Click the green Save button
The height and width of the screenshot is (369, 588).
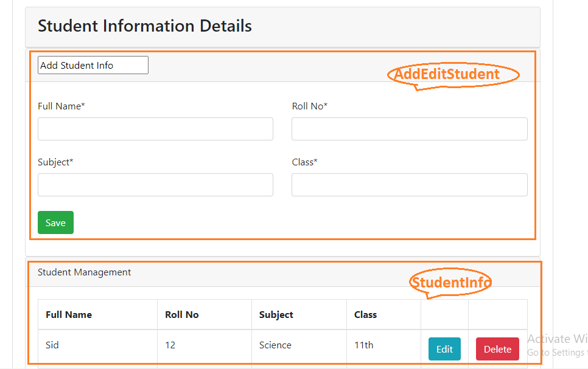[x=55, y=222]
